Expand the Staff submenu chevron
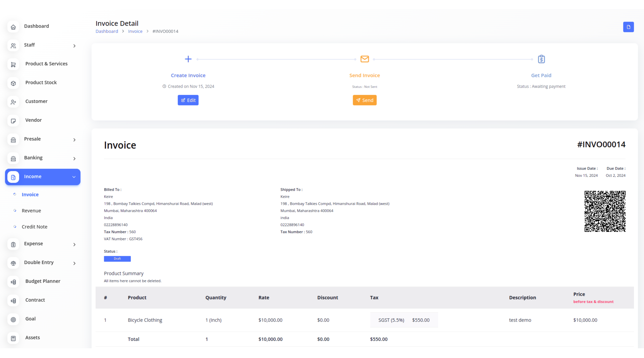Image resolution: width=644 pixels, height=358 pixels. coord(74,46)
